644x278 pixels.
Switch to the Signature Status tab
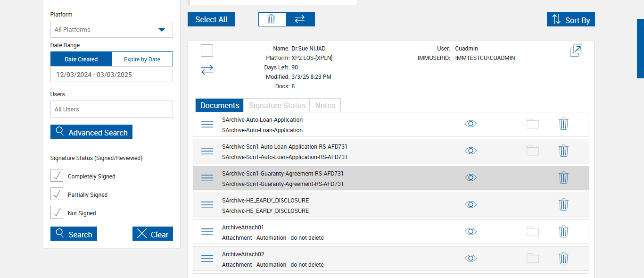(277, 105)
